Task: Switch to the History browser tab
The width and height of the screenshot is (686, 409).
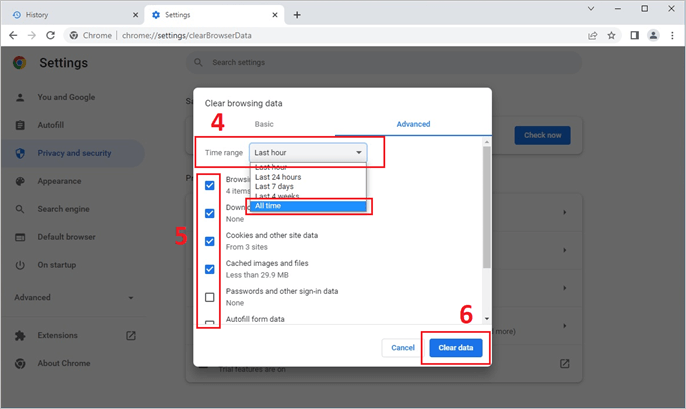Action: (x=70, y=15)
